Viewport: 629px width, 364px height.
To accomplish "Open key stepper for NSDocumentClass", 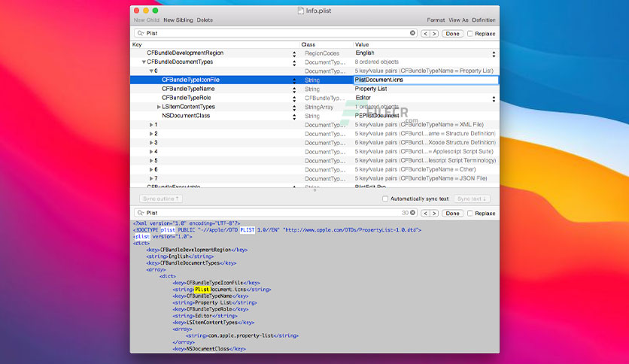I will (x=294, y=117).
